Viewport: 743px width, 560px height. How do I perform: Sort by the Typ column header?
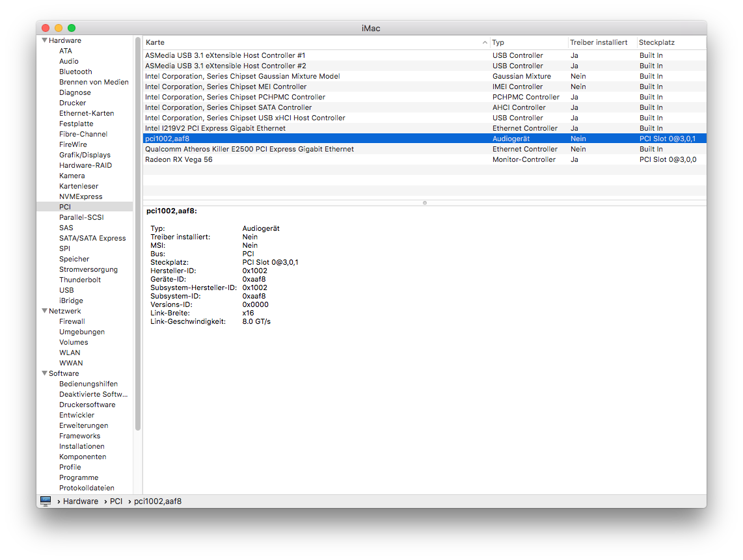[528, 43]
